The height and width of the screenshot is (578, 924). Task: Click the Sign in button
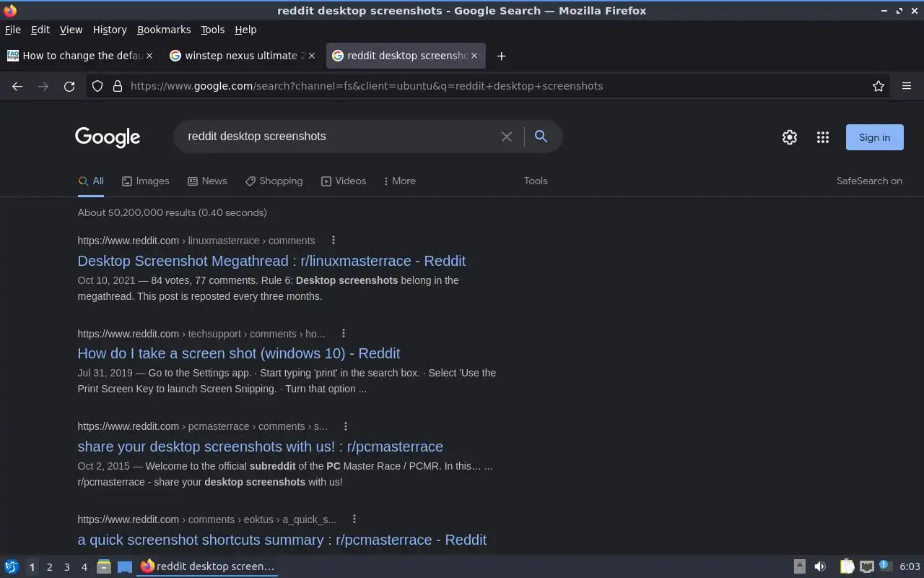click(x=874, y=137)
